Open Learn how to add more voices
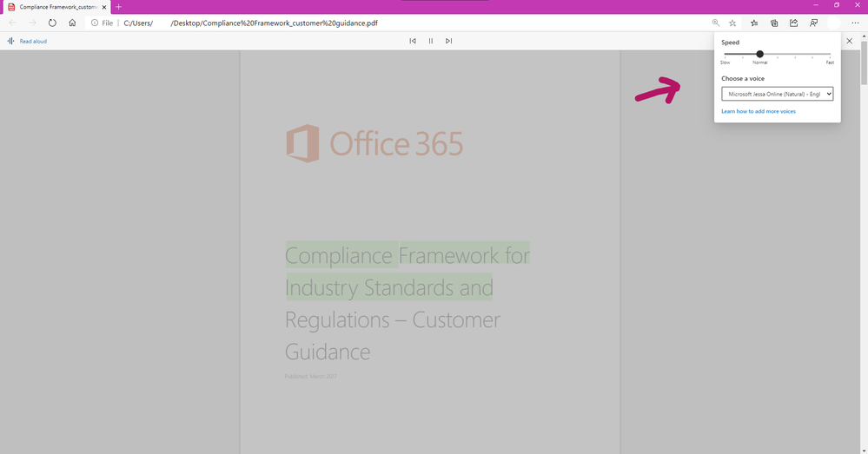Screen dimensions: 868x454 click(759, 111)
